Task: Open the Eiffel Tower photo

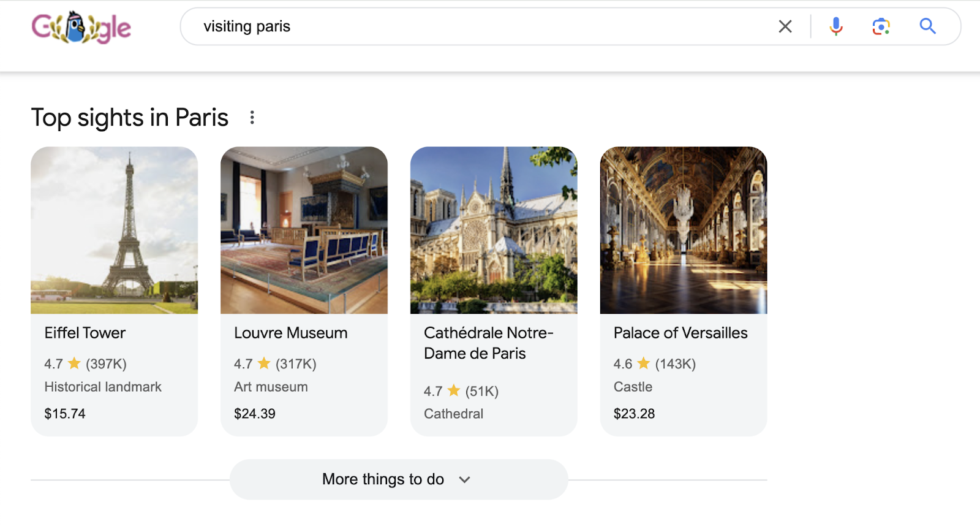Action: point(115,230)
